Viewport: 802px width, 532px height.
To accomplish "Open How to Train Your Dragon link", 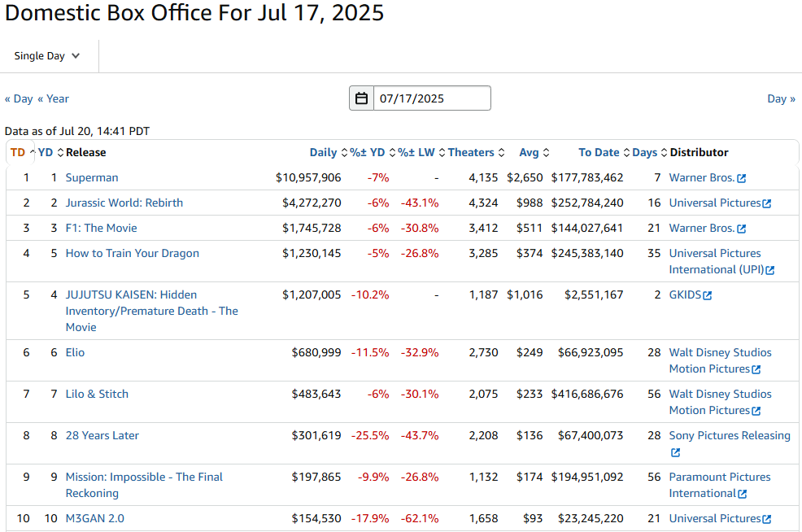I will [132, 253].
